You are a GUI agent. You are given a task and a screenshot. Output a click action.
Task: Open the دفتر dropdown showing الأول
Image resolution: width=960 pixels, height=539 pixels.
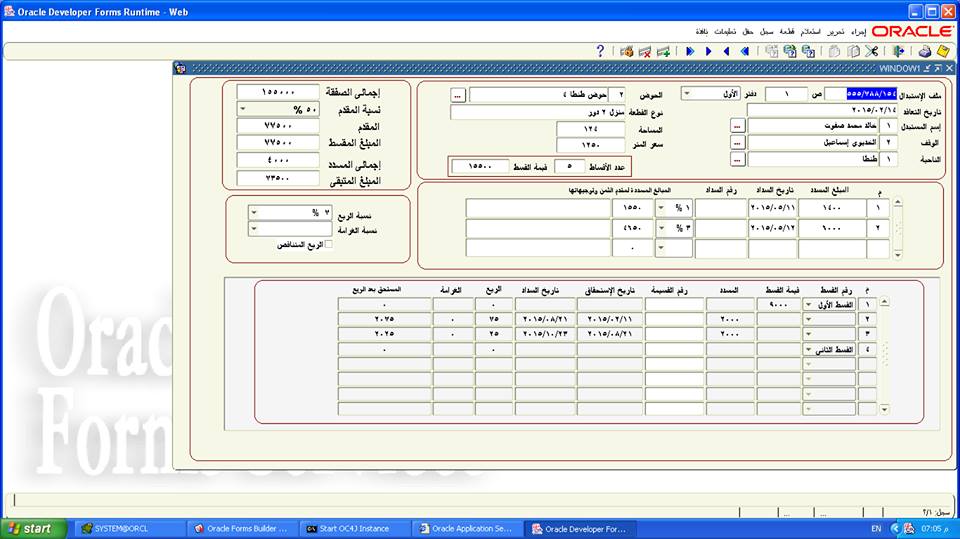688,94
